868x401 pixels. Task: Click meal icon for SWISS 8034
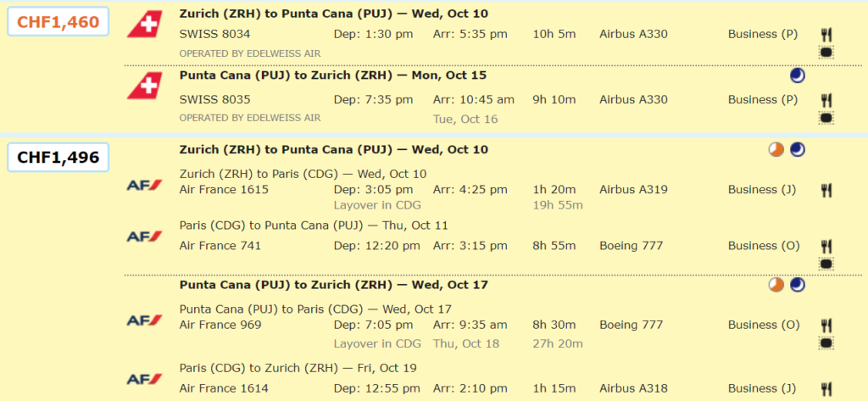click(826, 35)
